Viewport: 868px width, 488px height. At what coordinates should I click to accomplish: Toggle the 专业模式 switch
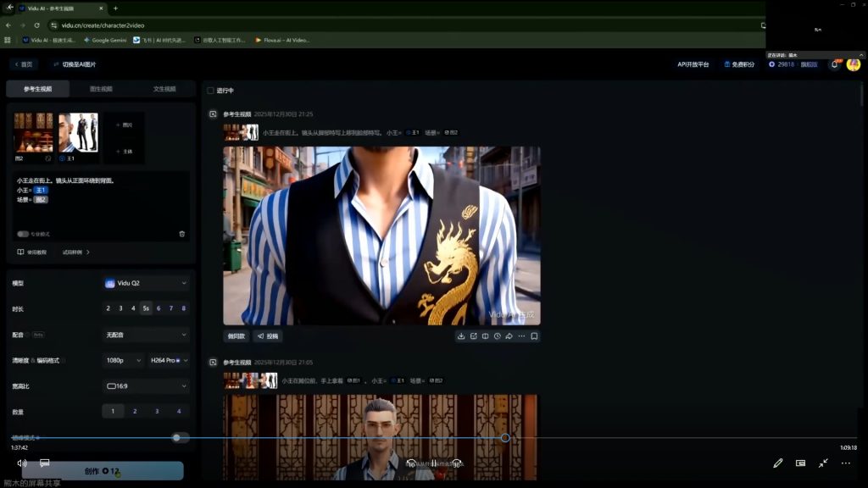tap(23, 234)
